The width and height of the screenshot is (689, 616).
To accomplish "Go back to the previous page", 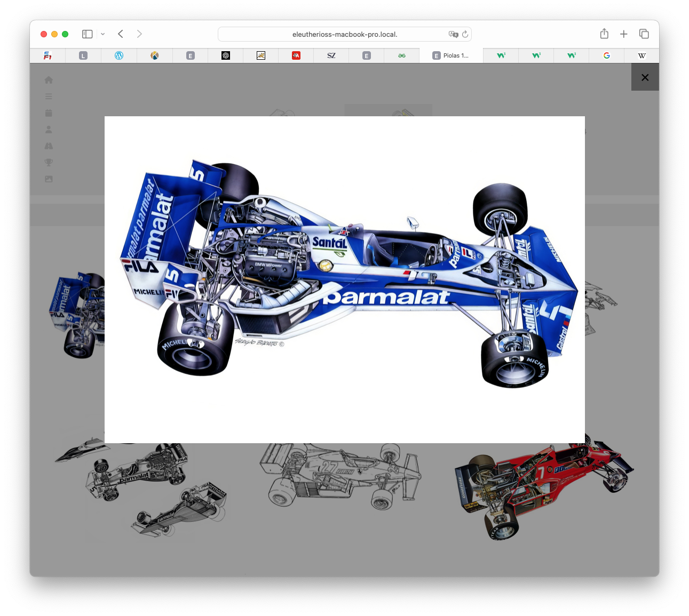I will tap(121, 34).
